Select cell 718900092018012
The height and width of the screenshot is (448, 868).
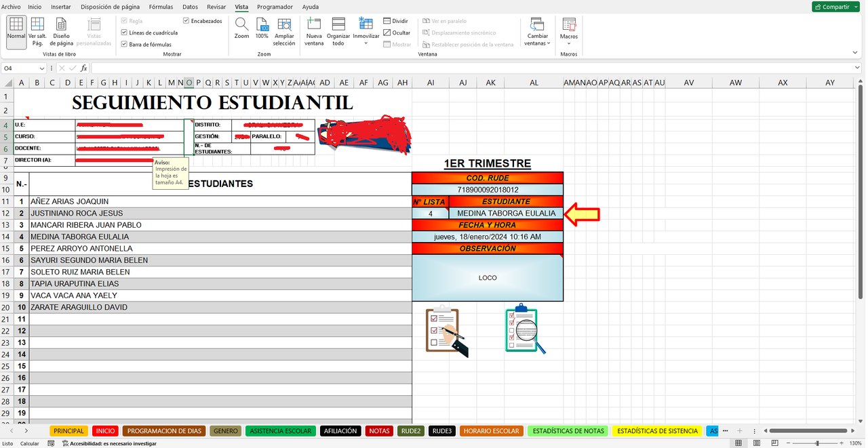pos(488,190)
